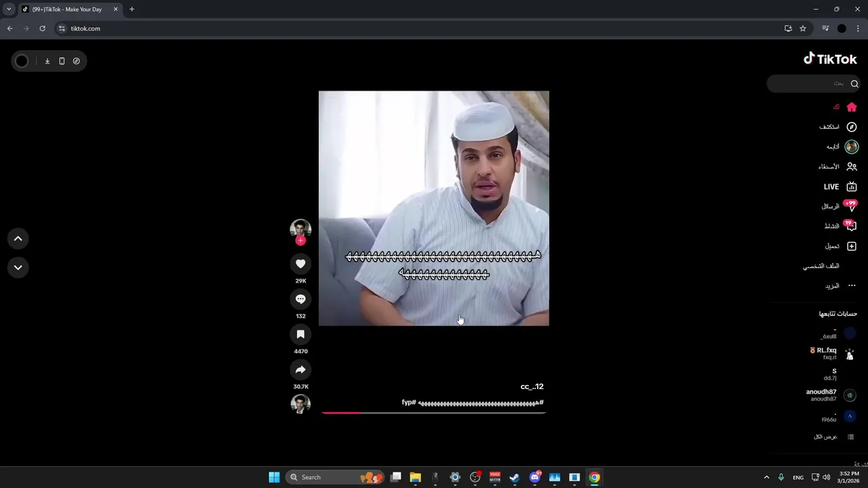This screenshot has height=488, width=868.
Task: Like the video with the heart icon
Action: tap(300, 264)
